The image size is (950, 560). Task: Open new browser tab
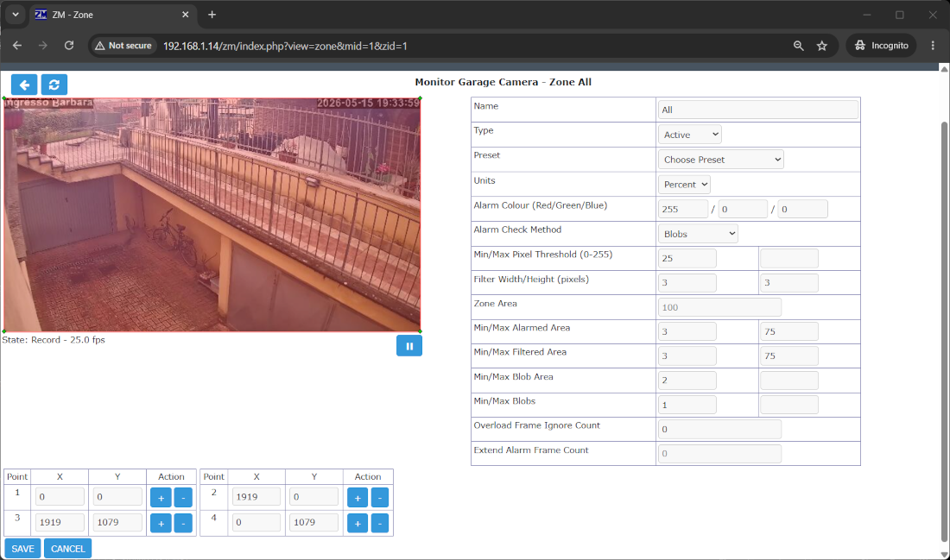click(212, 15)
